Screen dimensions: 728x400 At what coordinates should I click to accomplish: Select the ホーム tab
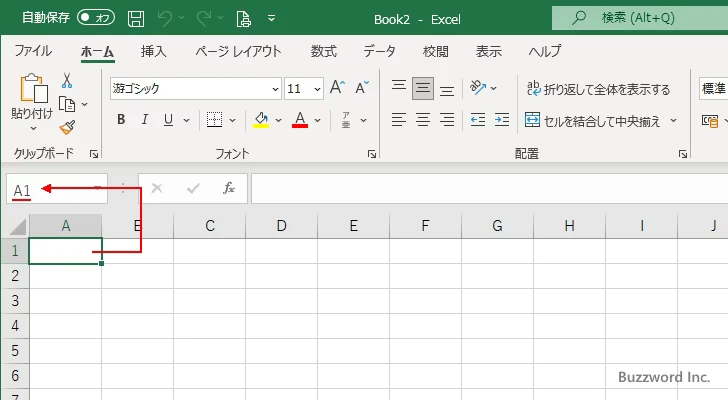98,52
